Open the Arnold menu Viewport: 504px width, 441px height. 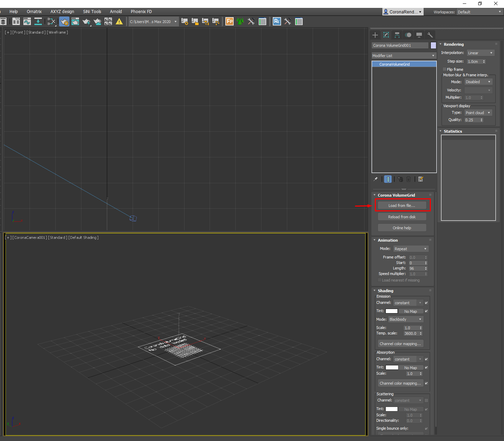click(116, 12)
